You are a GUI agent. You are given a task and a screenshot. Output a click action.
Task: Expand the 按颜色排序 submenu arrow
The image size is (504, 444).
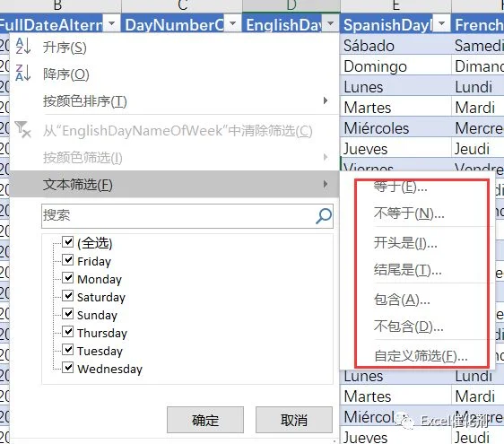tap(326, 100)
